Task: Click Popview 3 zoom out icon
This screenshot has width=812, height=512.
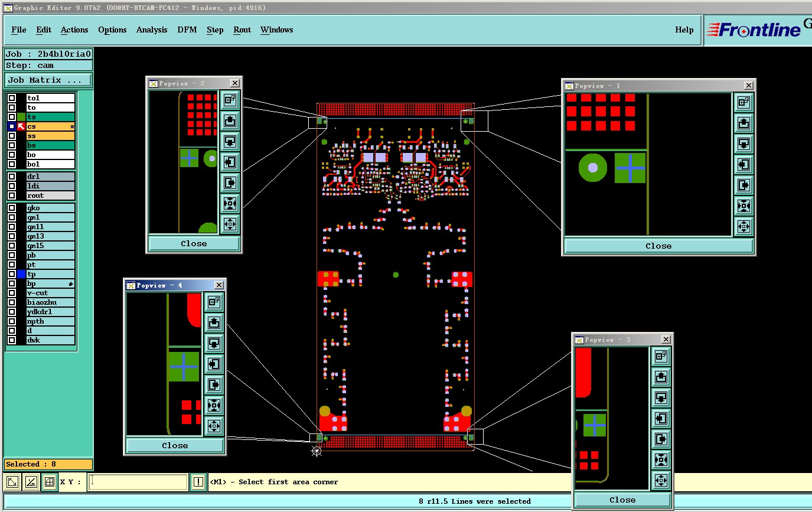Action: click(x=661, y=480)
